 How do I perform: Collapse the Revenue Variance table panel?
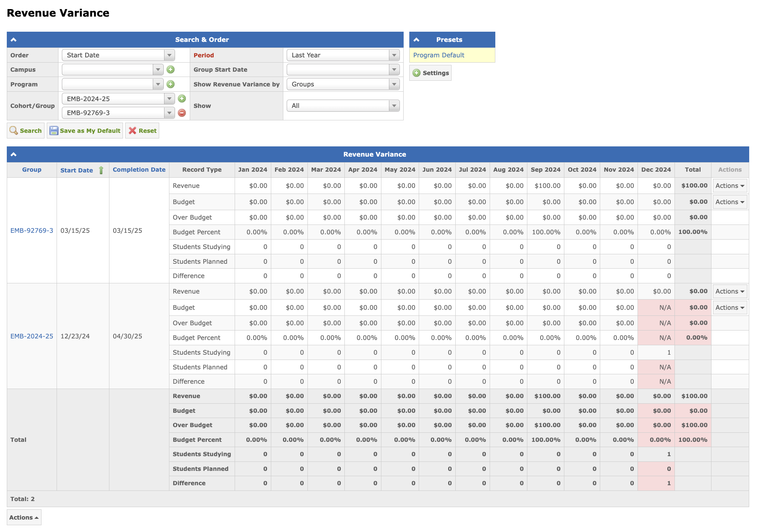[14, 154]
